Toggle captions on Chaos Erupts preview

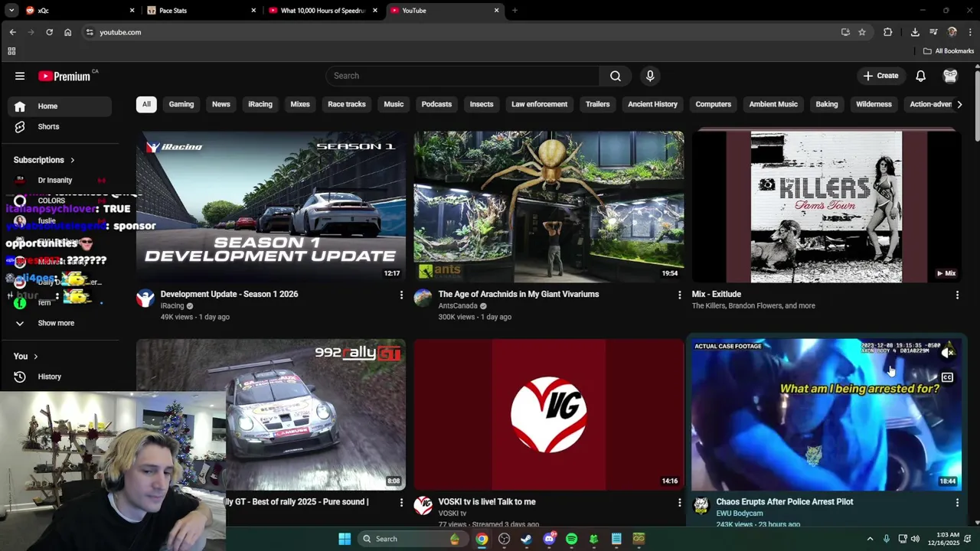(x=947, y=377)
